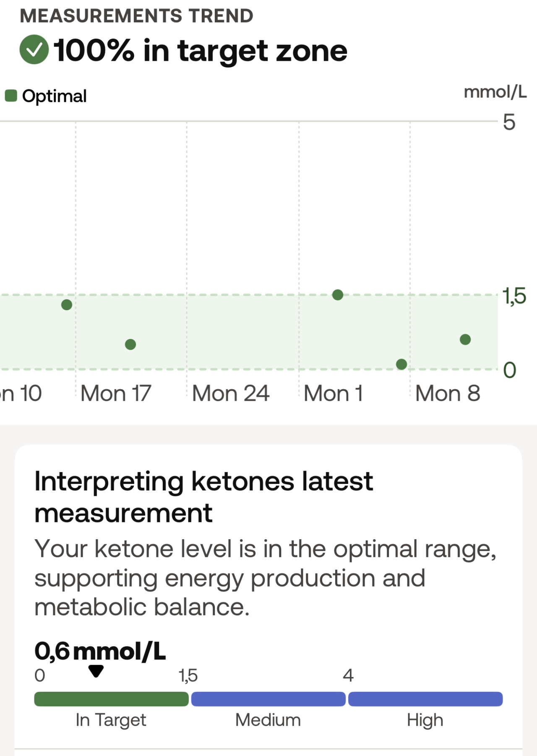Tap the Mon 1 date label

click(x=333, y=393)
